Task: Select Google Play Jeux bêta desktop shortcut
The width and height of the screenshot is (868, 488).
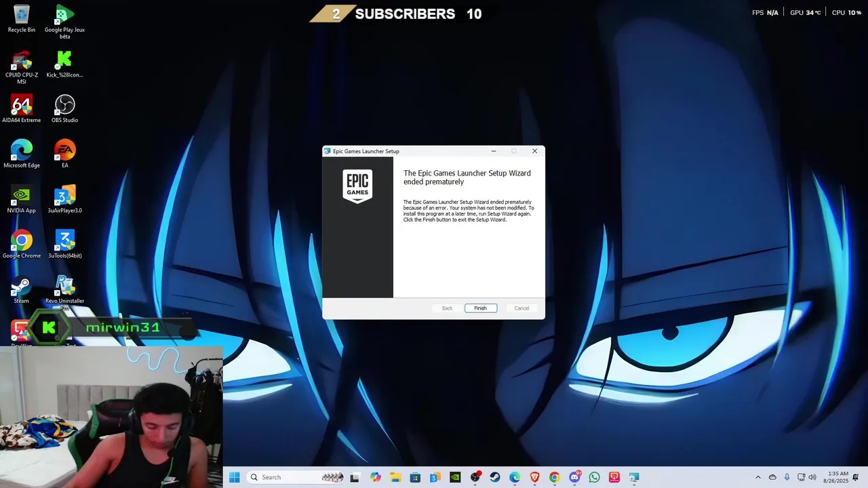Action: tap(64, 22)
